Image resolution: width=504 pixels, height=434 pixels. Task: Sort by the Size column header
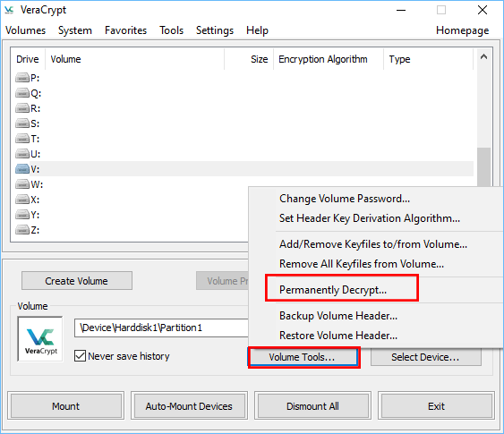pos(249,59)
